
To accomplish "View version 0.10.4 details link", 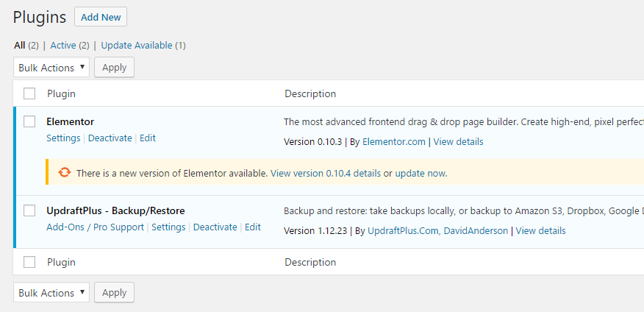I will click(x=326, y=173).
